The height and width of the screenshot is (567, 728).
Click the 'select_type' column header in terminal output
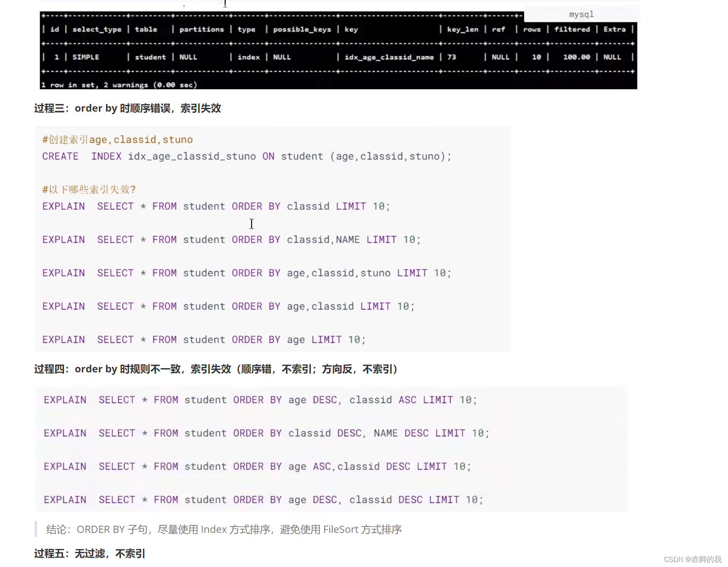coord(97,29)
